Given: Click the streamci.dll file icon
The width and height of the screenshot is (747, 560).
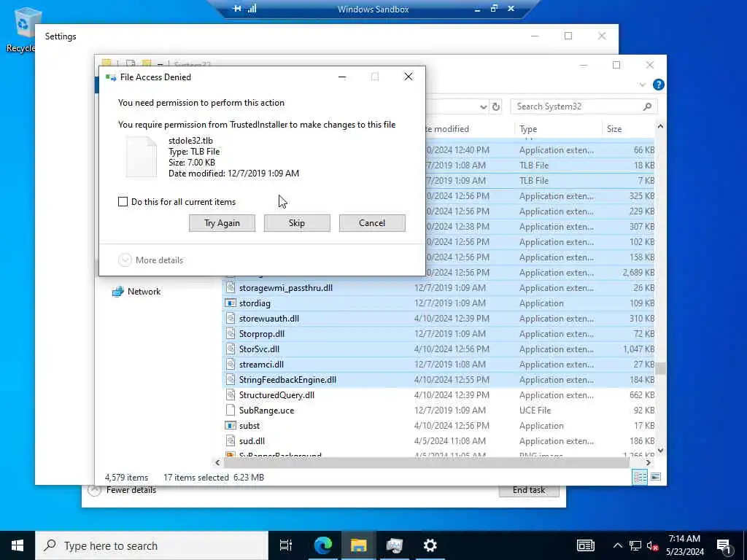Looking at the screenshot, I should 231,365.
